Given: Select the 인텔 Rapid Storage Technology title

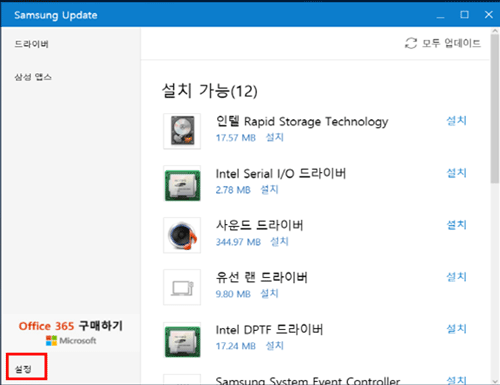Looking at the screenshot, I should tap(302, 121).
